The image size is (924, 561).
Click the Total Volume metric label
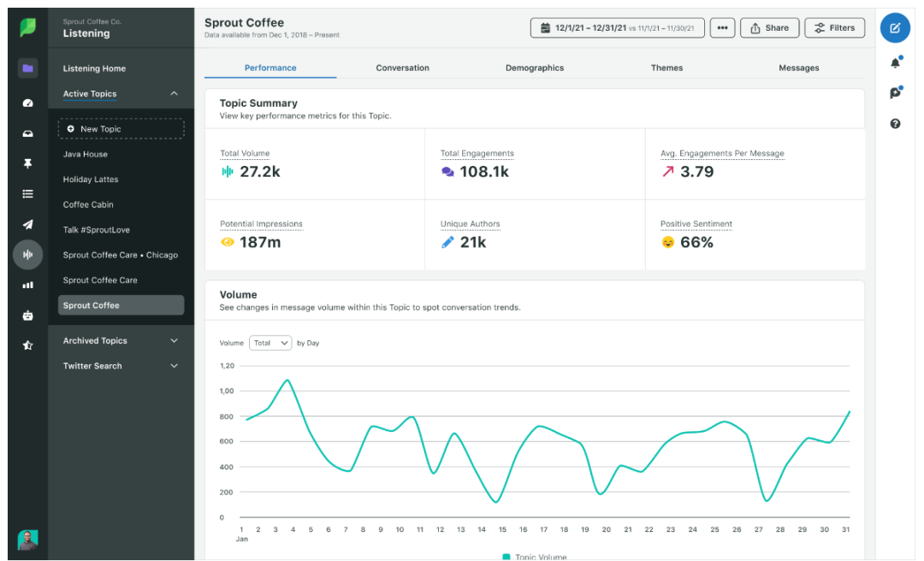[245, 153]
